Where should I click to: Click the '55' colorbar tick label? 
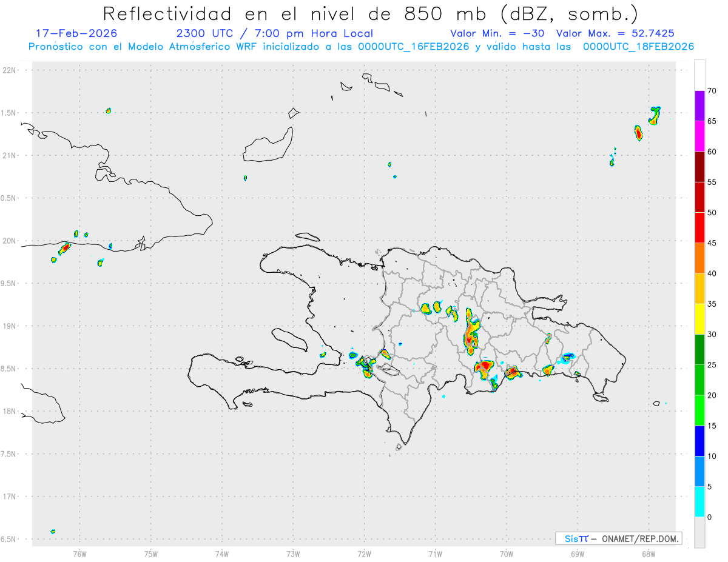(x=712, y=182)
